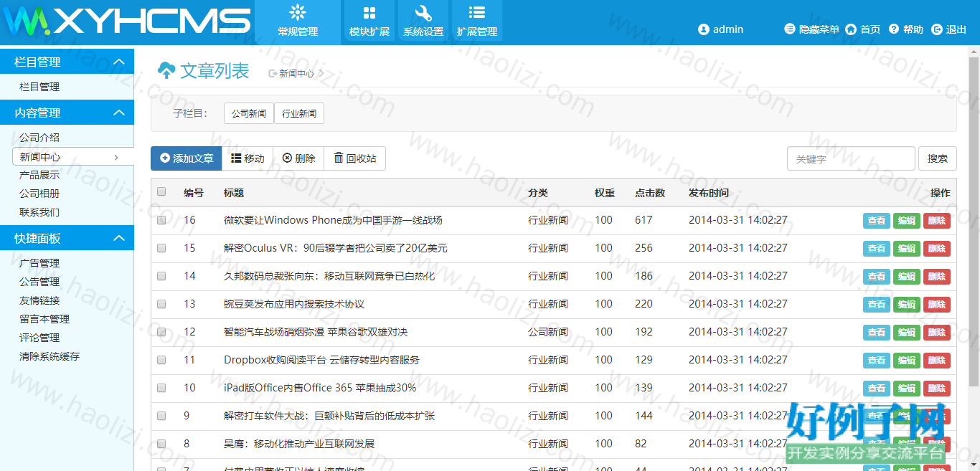Check the box for article 13

point(161,304)
